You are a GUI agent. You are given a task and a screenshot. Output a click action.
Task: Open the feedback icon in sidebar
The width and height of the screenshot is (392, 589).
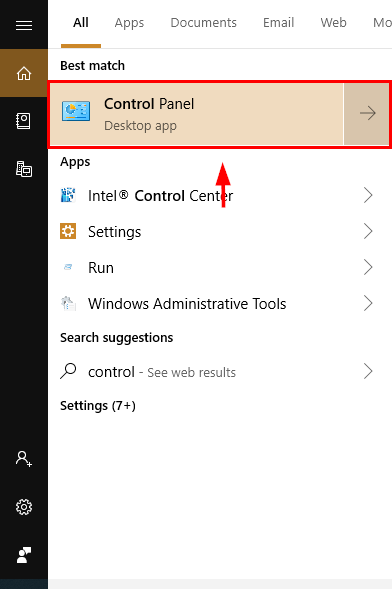[24, 555]
